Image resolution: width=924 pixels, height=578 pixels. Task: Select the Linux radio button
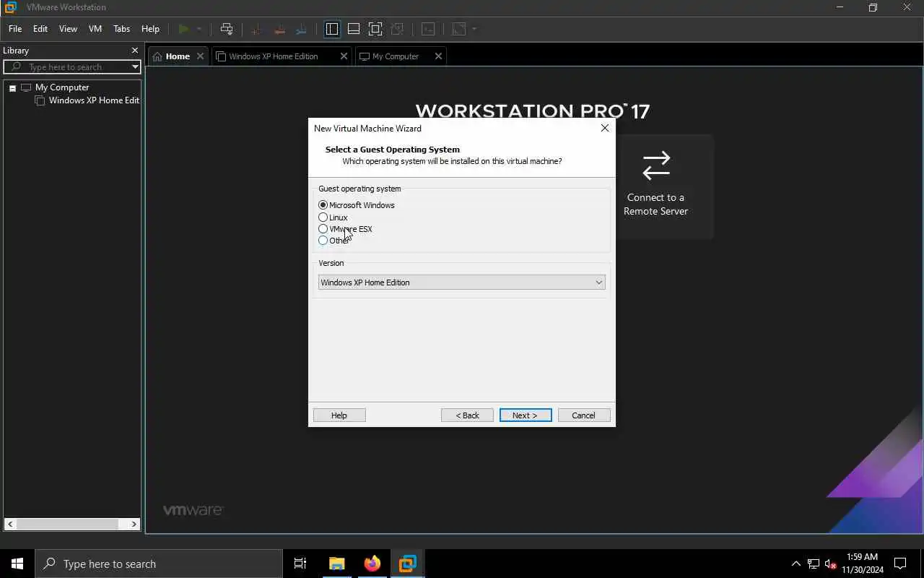(x=323, y=217)
